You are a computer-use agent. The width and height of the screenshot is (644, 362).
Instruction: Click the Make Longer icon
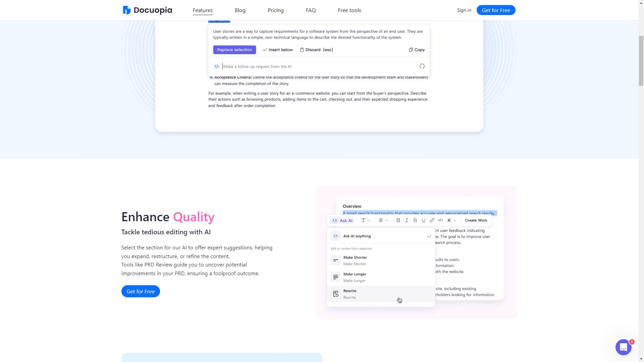335,277
